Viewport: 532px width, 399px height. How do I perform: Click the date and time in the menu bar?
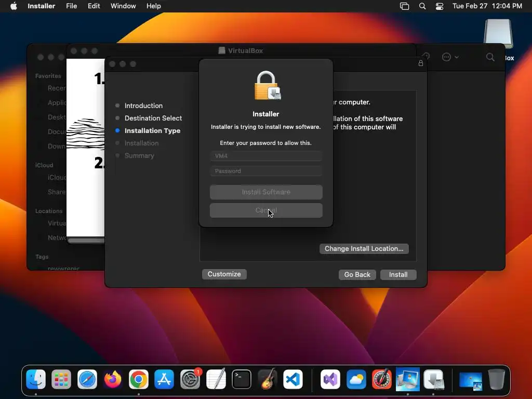(487, 6)
